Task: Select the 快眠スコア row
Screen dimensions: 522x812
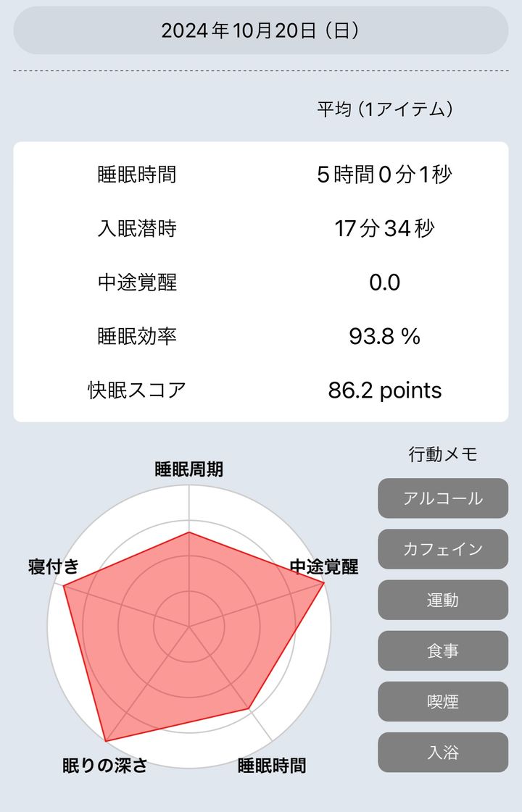Action: click(x=261, y=390)
